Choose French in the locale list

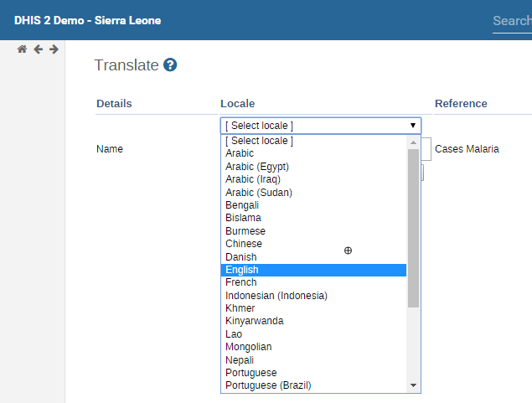click(313, 283)
